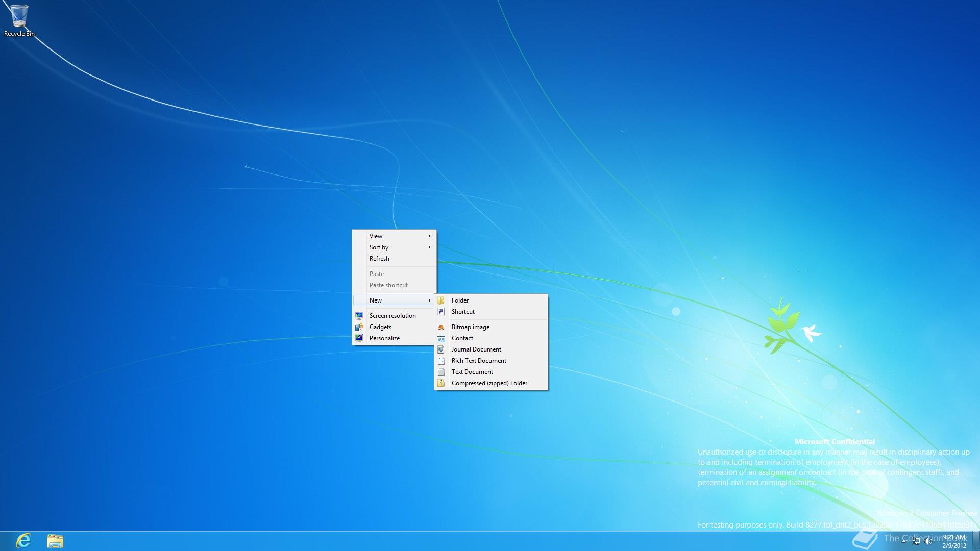Click the volume speaker tray icon

point(928,541)
